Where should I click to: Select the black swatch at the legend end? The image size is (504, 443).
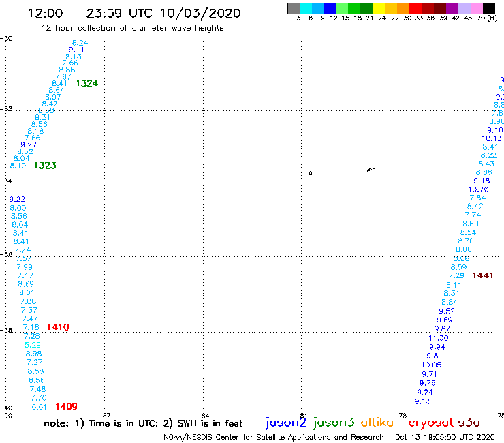coord(488,8)
